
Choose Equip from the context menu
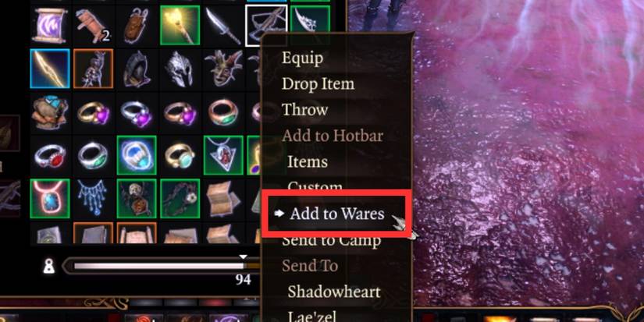coord(302,58)
